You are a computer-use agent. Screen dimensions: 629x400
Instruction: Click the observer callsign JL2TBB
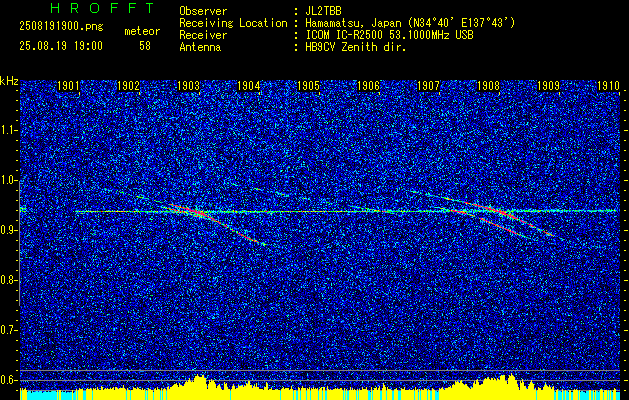[323, 11]
